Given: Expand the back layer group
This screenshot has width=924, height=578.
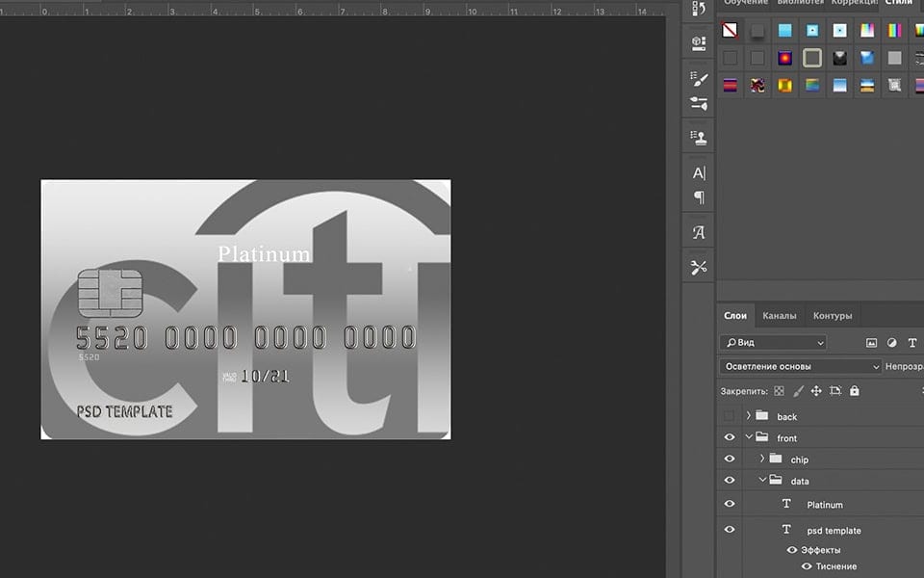Looking at the screenshot, I should [x=749, y=416].
